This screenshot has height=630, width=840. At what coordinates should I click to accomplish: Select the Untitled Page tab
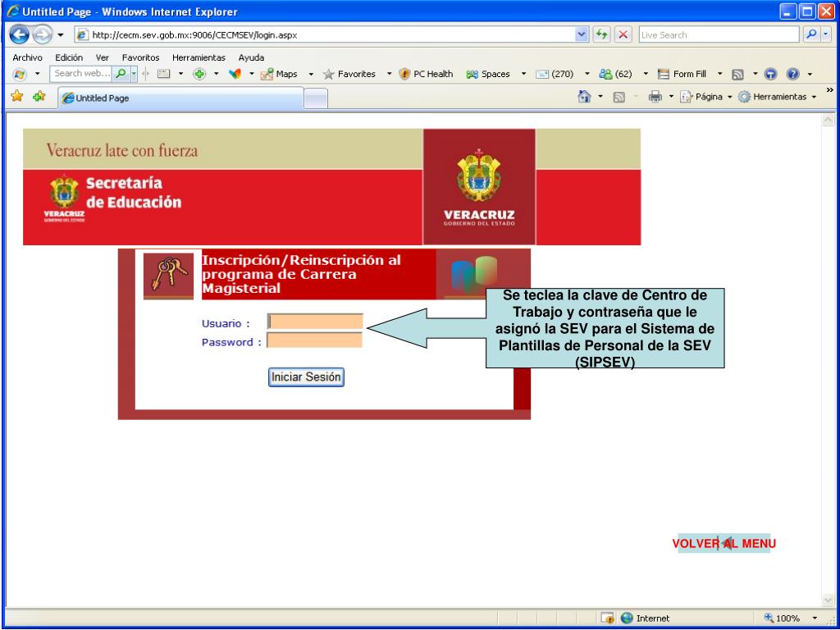point(180,98)
